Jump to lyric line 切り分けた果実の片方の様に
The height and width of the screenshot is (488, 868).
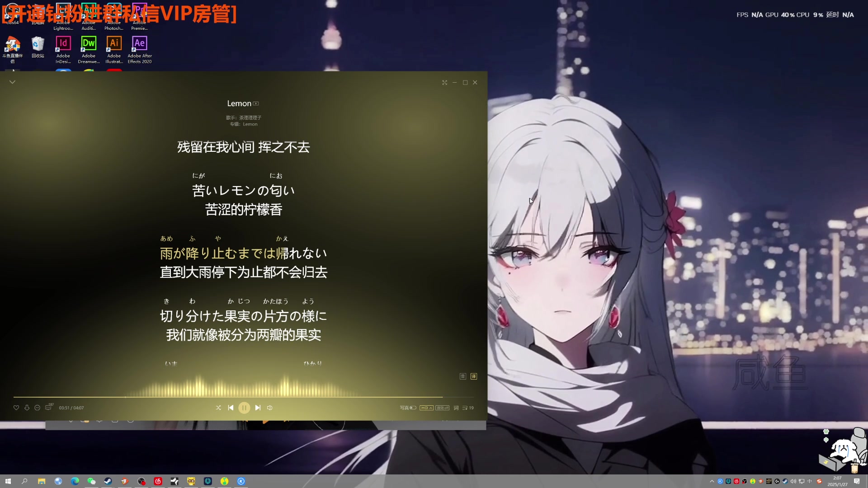pos(244,316)
